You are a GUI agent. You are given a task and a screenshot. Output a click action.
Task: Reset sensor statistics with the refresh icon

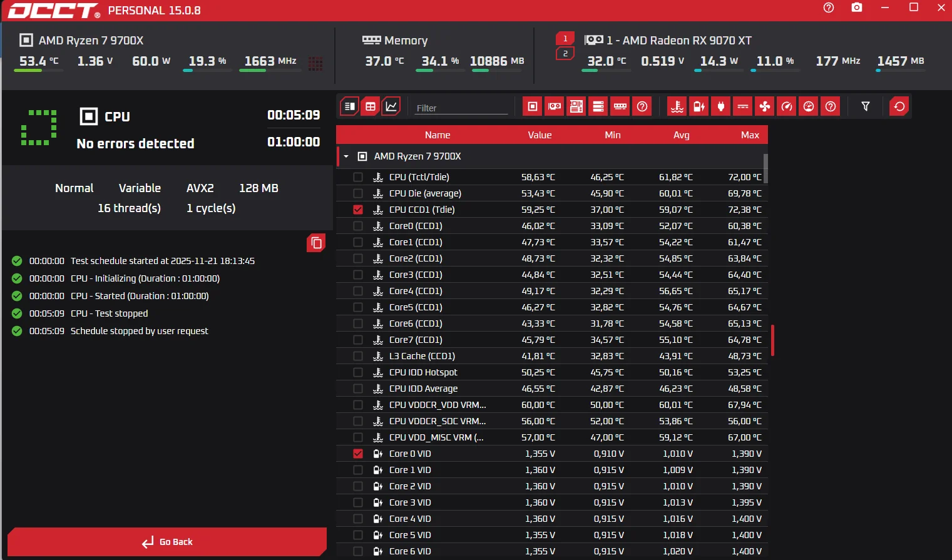tap(899, 106)
